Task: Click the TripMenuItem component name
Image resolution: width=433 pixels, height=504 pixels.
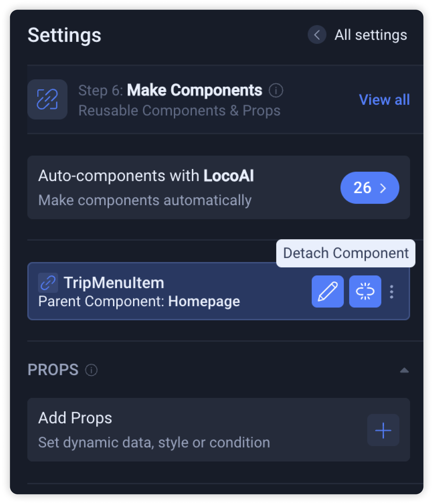Action: point(114,283)
